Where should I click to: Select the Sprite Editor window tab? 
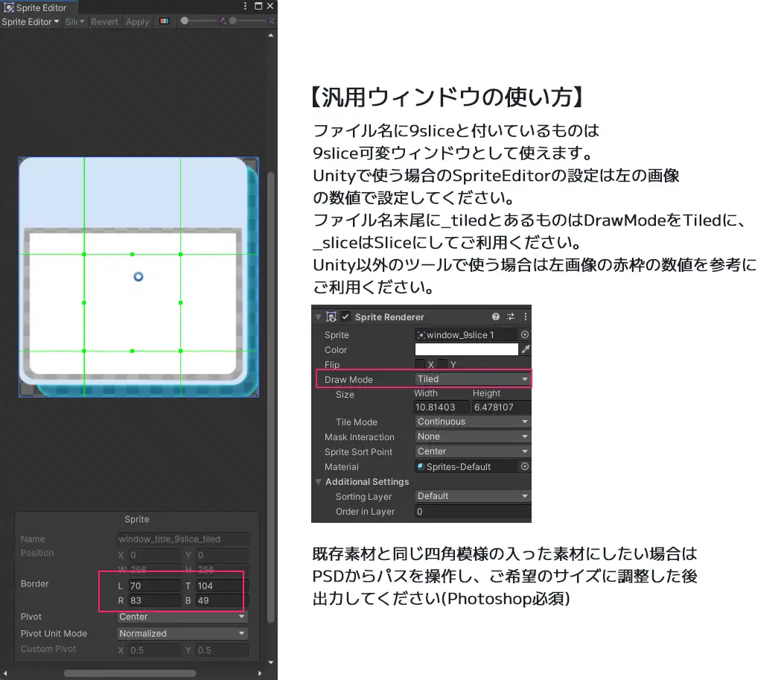39,7
